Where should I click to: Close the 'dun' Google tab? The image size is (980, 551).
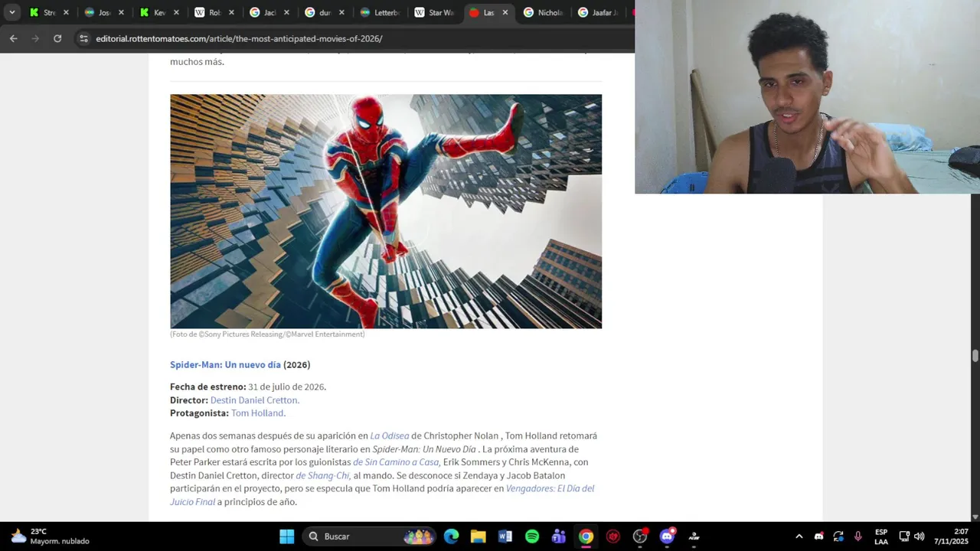coord(341,12)
